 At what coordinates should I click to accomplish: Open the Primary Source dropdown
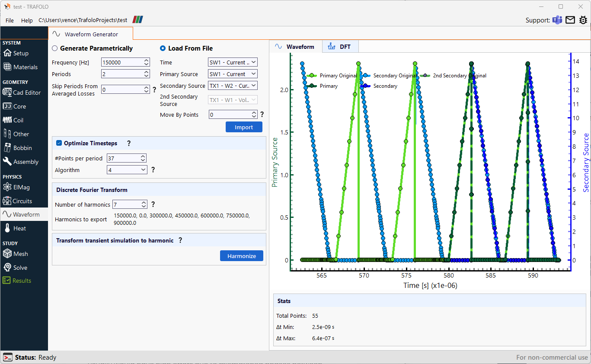[233, 74]
